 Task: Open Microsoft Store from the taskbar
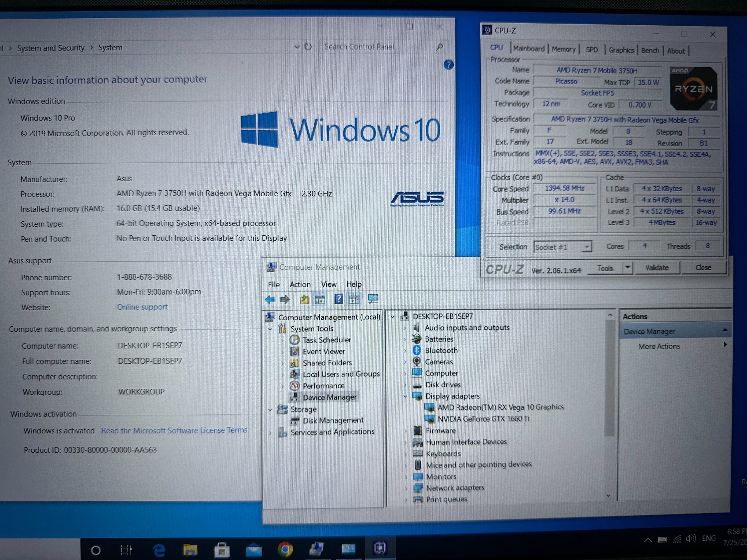click(x=222, y=549)
